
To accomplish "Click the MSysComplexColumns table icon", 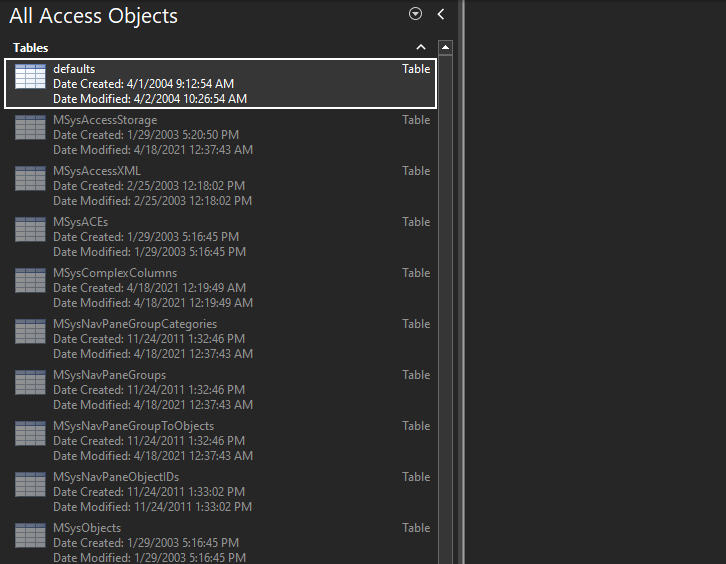I will pyautogui.click(x=30, y=280).
